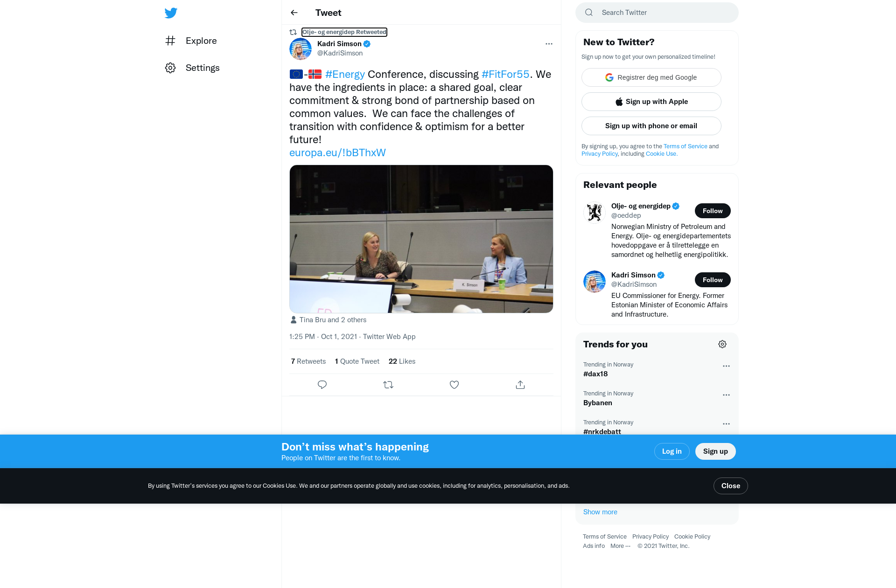
Task: Follow Kadri Simson from Relevant people
Action: [712, 280]
